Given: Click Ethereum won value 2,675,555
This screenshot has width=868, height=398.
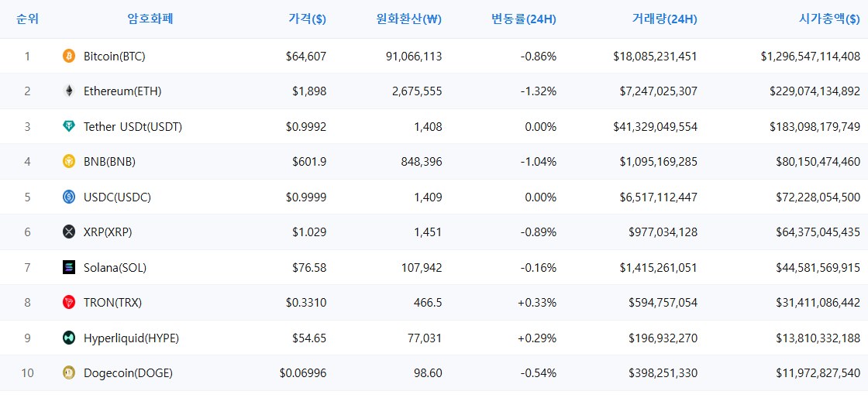Looking at the screenshot, I should 417,91.
